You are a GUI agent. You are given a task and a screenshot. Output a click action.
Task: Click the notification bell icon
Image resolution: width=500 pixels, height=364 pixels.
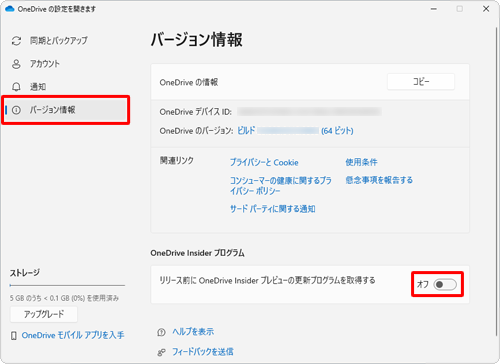tap(16, 87)
